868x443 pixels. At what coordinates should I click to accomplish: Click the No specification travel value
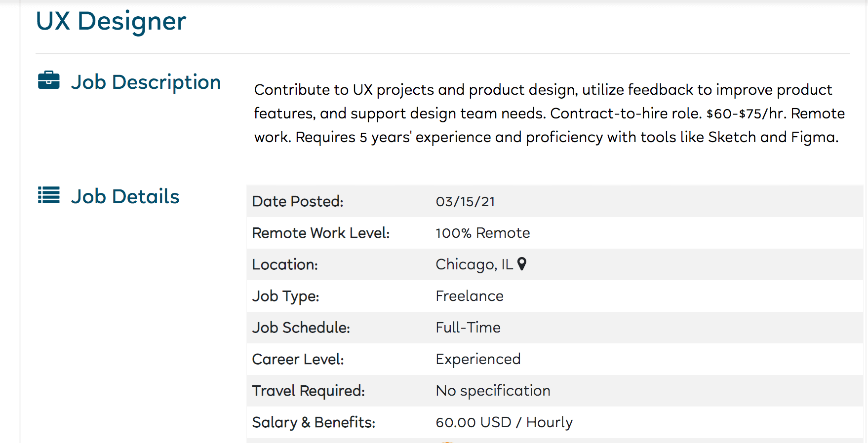(x=493, y=391)
